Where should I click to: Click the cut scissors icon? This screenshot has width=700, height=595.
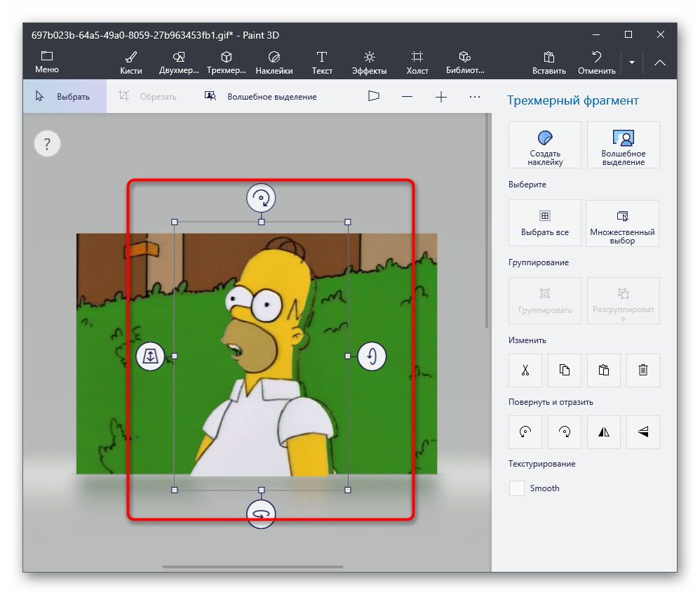point(525,370)
